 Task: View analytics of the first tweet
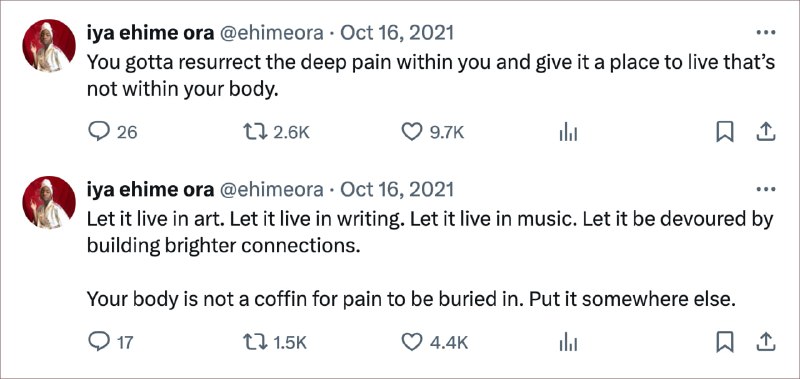pyautogui.click(x=568, y=133)
